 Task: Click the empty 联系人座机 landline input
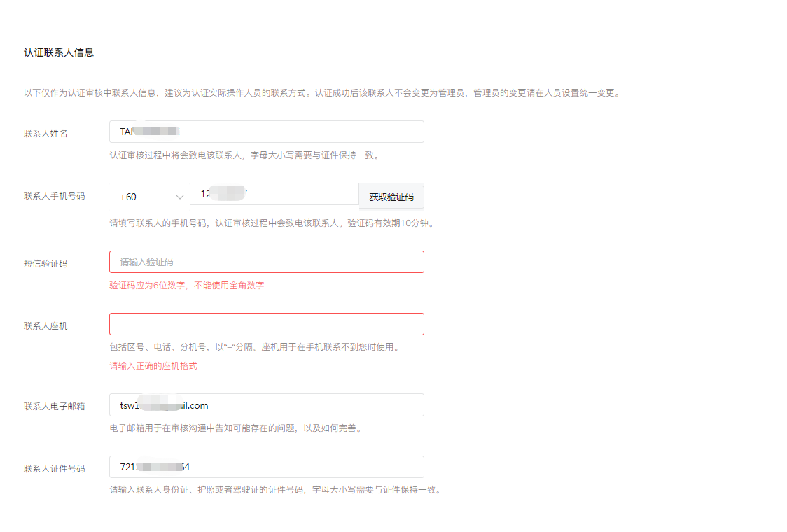click(x=266, y=324)
